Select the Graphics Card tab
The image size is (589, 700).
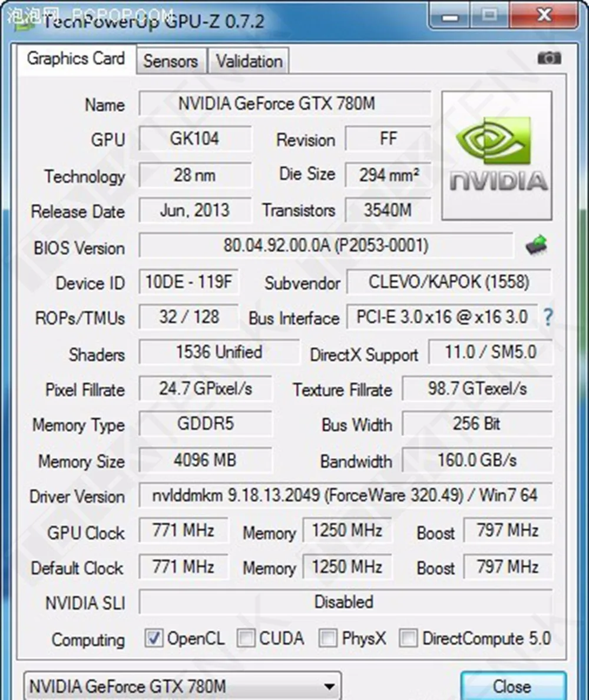click(76, 58)
